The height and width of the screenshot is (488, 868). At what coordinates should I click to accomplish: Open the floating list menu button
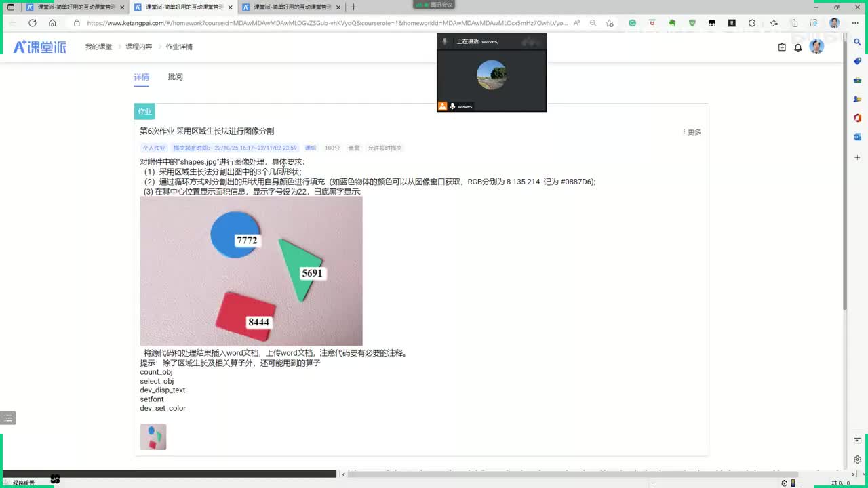8,418
